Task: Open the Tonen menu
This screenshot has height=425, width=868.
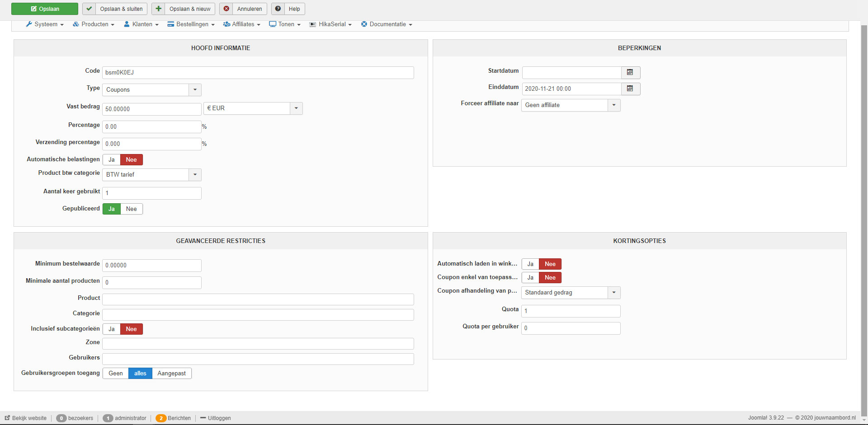Action: click(285, 24)
